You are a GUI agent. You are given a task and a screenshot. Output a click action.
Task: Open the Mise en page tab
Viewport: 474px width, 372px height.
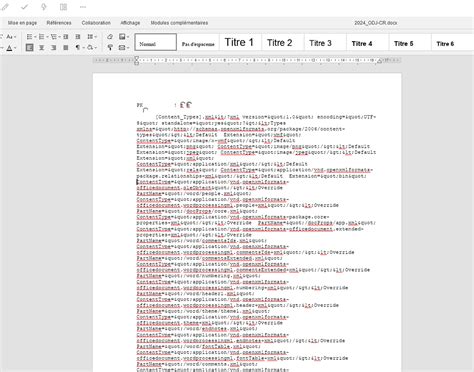[22, 23]
